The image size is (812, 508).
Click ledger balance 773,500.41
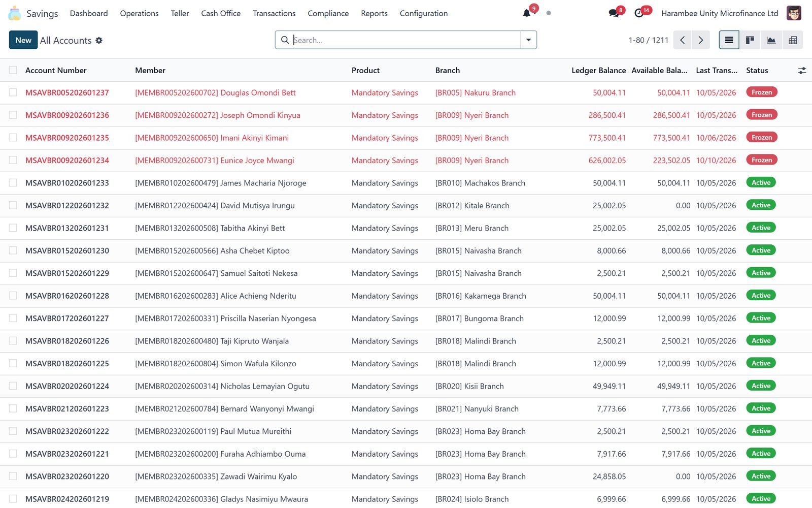pyautogui.click(x=607, y=138)
